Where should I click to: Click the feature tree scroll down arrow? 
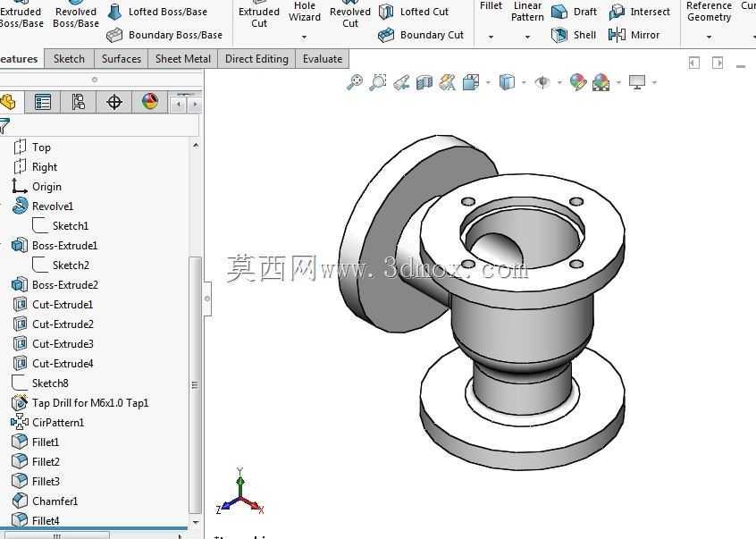point(196,522)
